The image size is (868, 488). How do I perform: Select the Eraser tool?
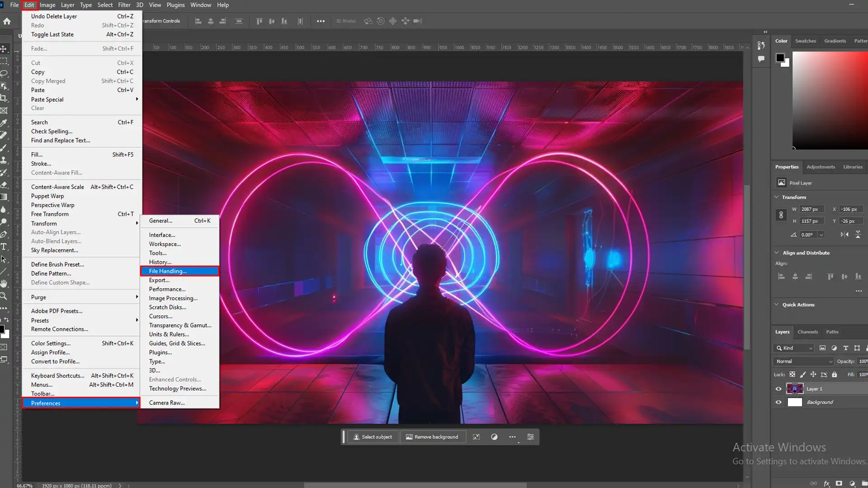point(4,184)
